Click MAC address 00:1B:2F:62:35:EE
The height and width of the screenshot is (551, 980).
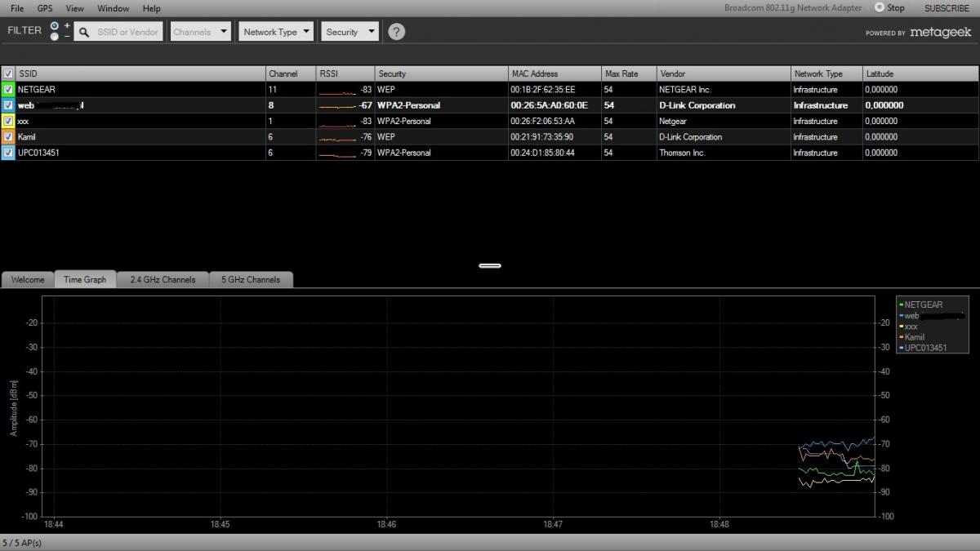543,90
